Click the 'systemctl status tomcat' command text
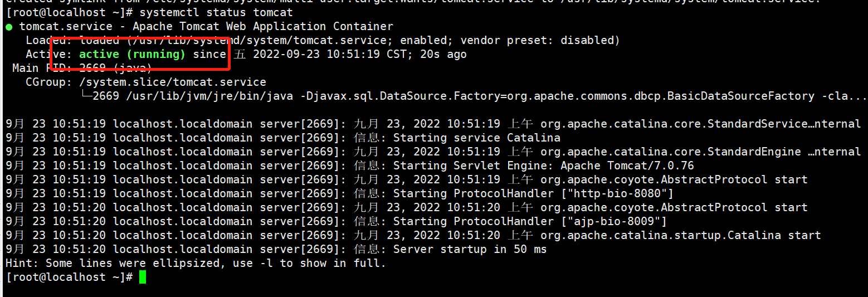The height and width of the screenshot is (297, 868). click(216, 12)
